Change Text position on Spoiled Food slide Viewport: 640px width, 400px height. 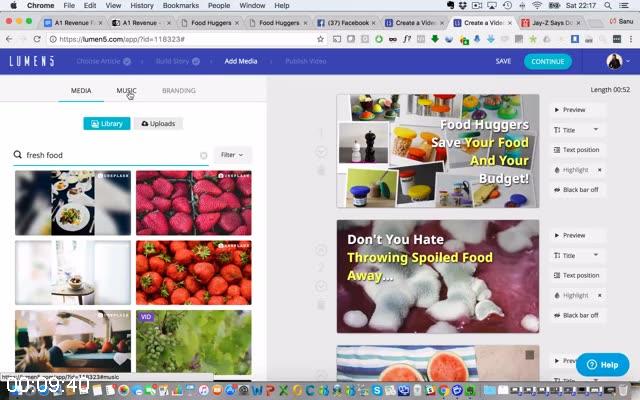coord(578,276)
